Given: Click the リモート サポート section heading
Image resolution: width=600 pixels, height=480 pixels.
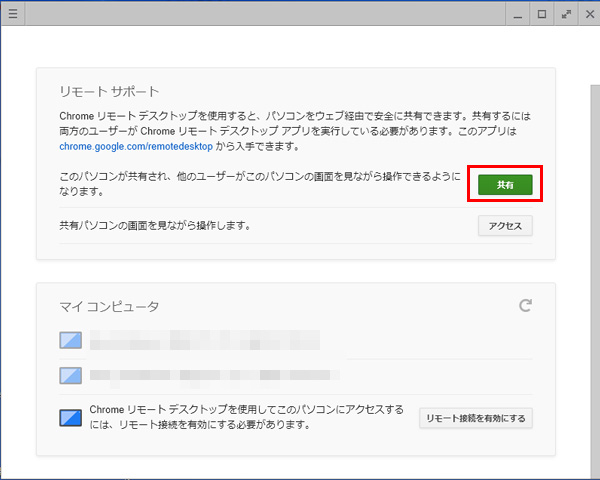Looking at the screenshot, I should 110,92.
